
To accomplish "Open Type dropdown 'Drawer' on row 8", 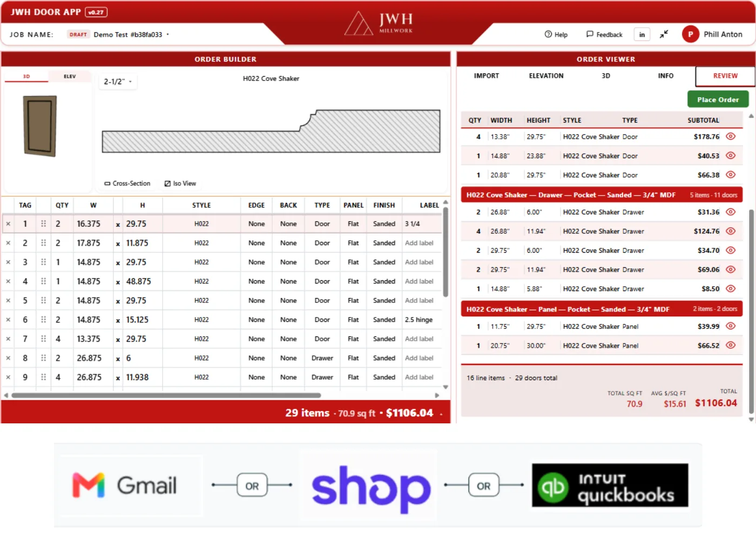I will tap(322, 358).
